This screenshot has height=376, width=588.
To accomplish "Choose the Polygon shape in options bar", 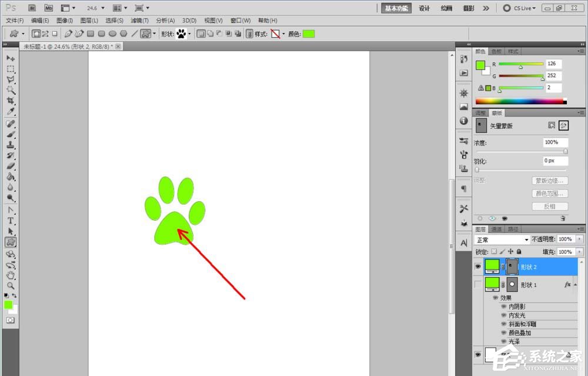I will pyautogui.click(x=123, y=34).
